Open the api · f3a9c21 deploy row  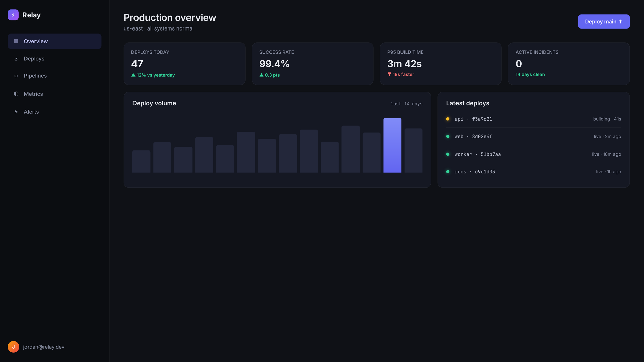click(x=533, y=119)
